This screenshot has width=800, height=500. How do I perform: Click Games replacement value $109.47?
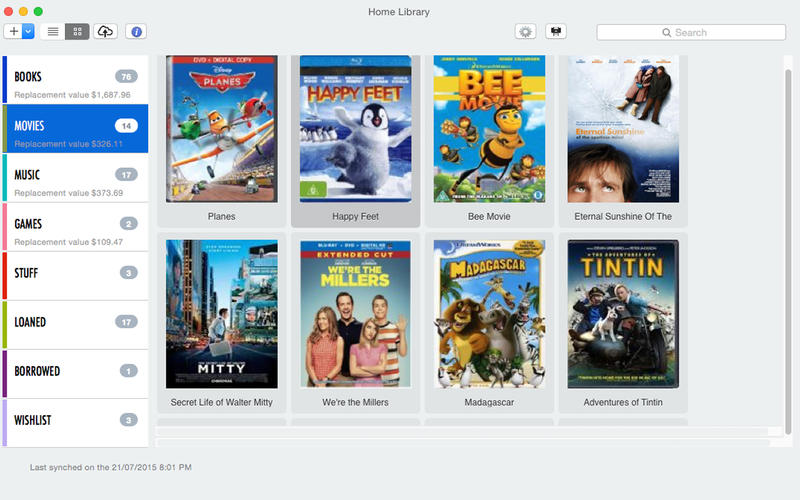click(68, 242)
